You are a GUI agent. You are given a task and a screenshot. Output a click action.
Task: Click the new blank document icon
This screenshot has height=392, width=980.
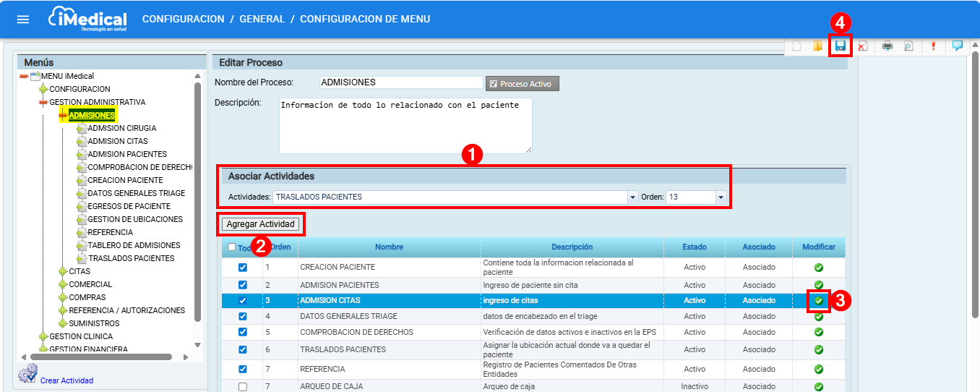point(797,46)
